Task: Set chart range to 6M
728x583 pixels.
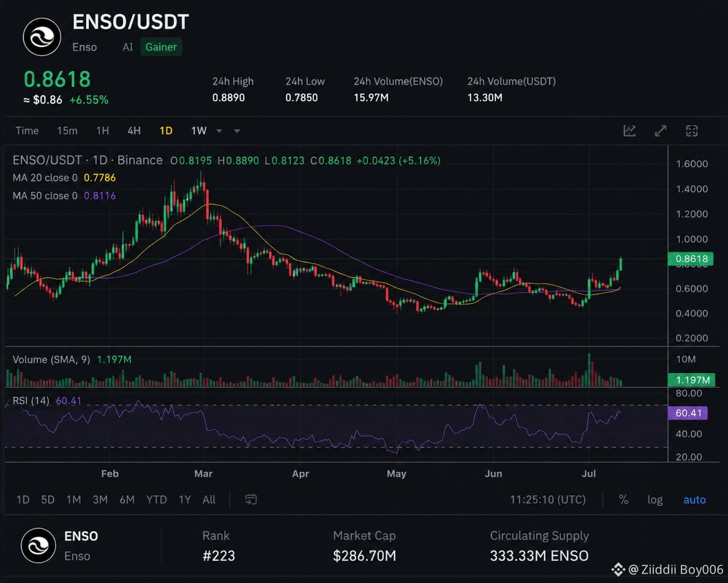Action: [x=127, y=499]
